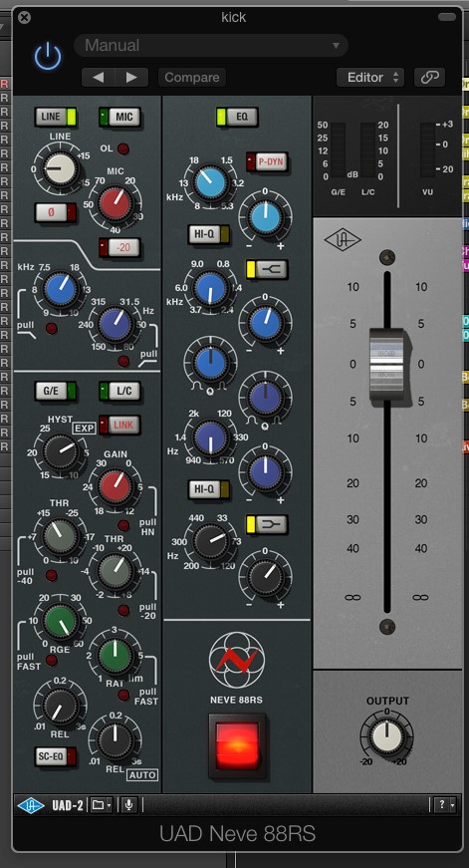Click the high band frequency knob (18 kHz)
The height and width of the screenshot is (868, 469).
(x=210, y=182)
